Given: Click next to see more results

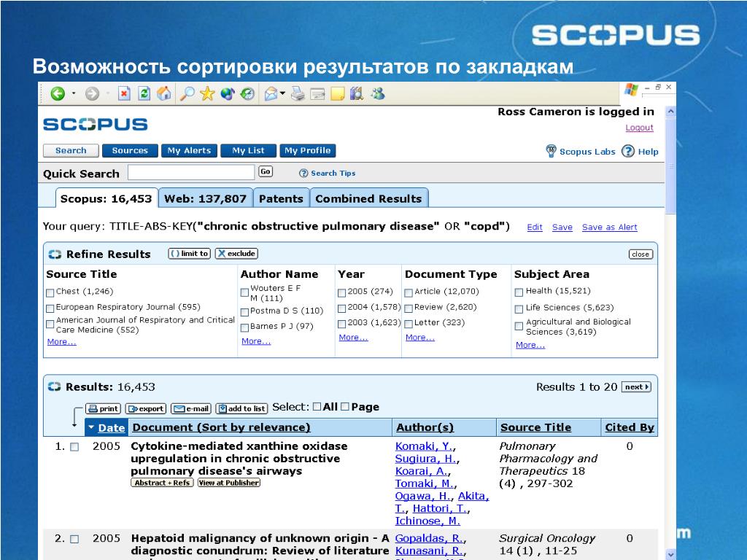Looking at the screenshot, I should tap(636, 387).
